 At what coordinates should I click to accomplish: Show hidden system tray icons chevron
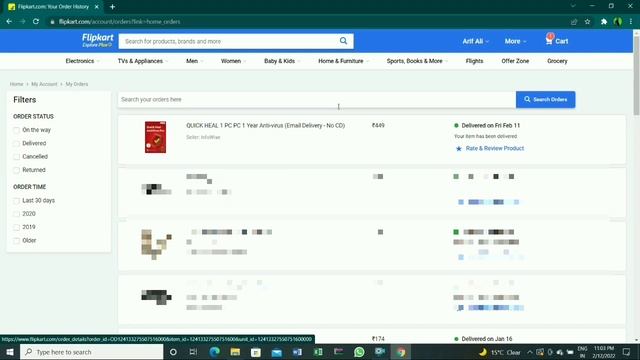click(529, 352)
